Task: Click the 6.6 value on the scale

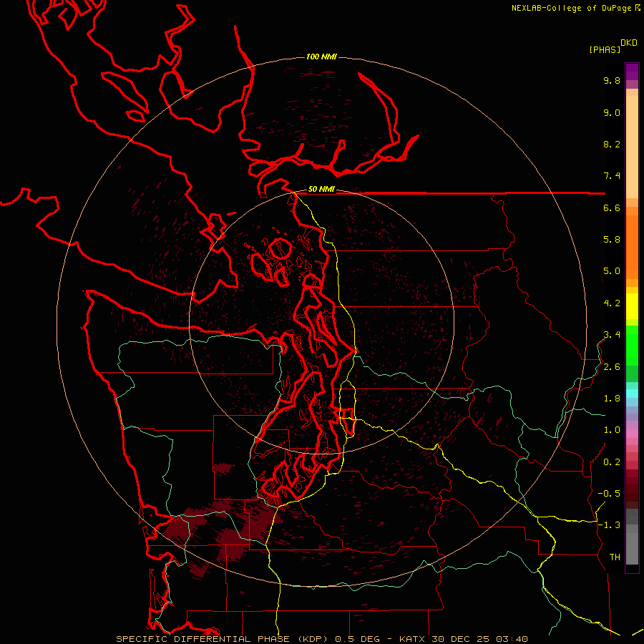Action: (x=612, y=208)
